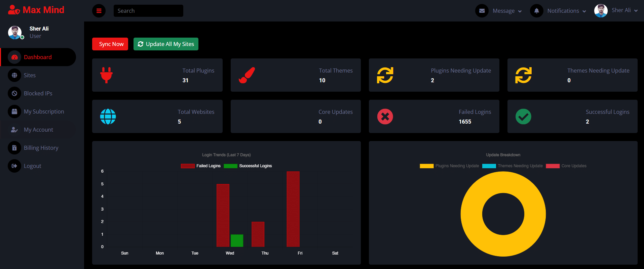Click the Plugins Needing Update label
Image resolution: width=644 pixels, height=269 pixels.
coord(461,71)
